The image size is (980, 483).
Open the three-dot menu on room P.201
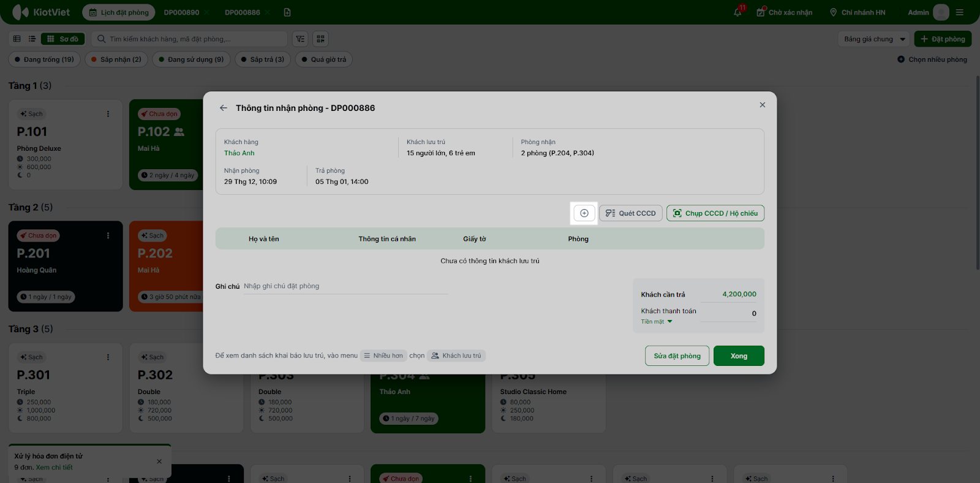point(108,235)
